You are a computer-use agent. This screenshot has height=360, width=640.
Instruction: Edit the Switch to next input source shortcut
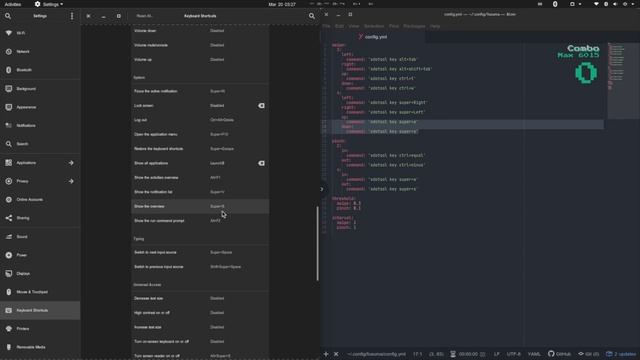tap(200, 253)
